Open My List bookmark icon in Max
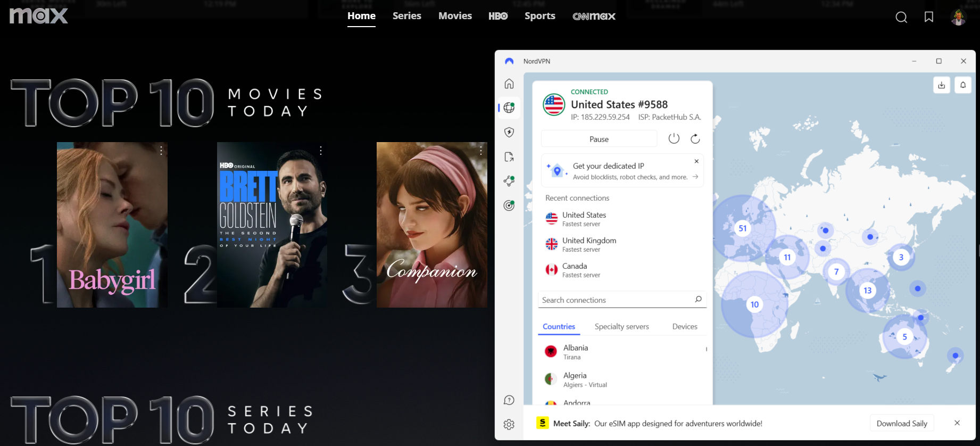Screen dimensions: 980x446 929,17
